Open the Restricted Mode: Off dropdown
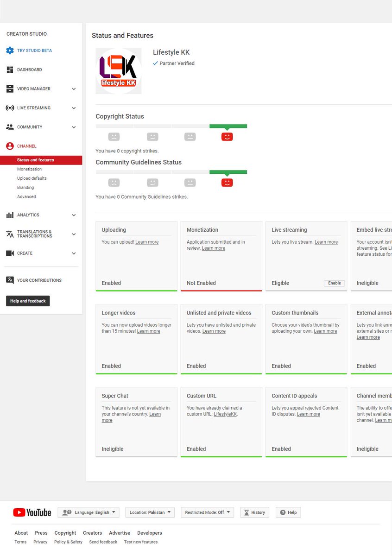This screenshot has height=556, width=392. tap(207, 512)
